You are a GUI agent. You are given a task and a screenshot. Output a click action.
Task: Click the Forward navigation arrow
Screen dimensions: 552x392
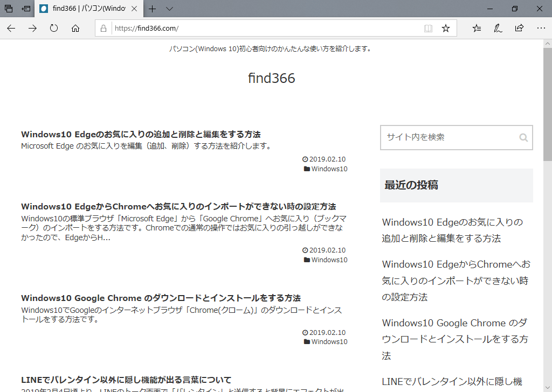point(32,28)
